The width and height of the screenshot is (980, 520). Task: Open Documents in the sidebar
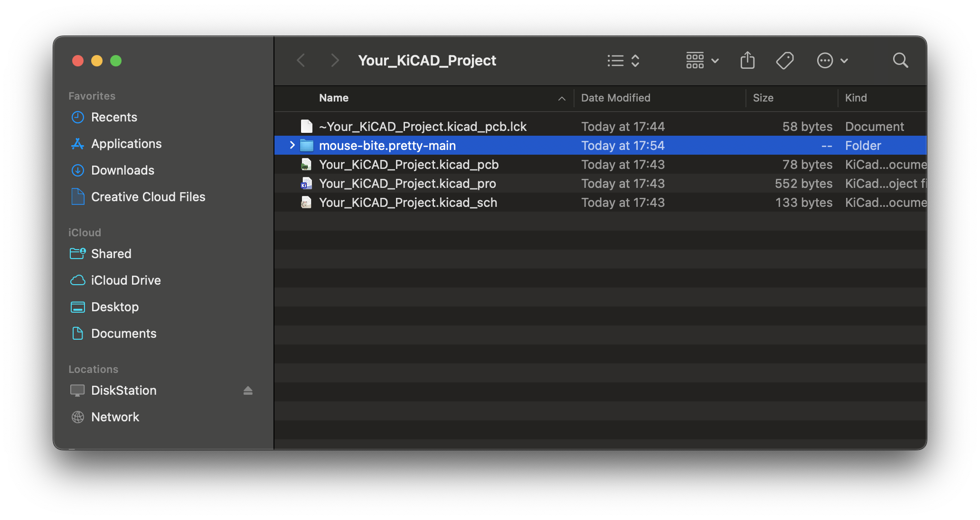pyautogui.click(x=123, y=334)
